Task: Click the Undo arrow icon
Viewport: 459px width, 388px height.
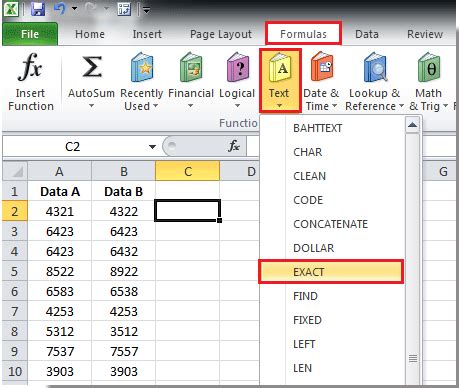Action: click(x=60, y=9)
